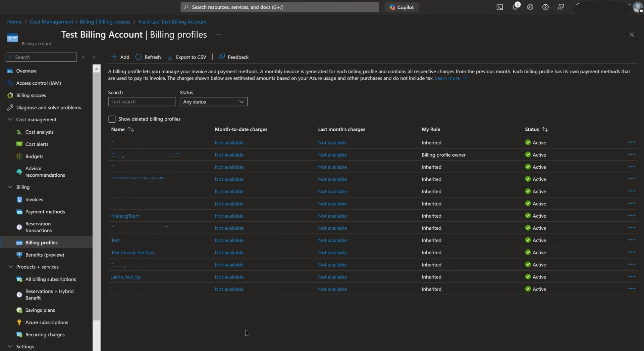Click the user account avatar
Screen dimensions: 644x351
point(637,7)
